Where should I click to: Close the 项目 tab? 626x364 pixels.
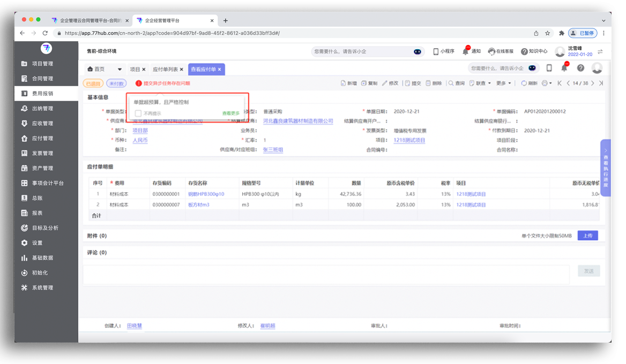tap(144, 70)
